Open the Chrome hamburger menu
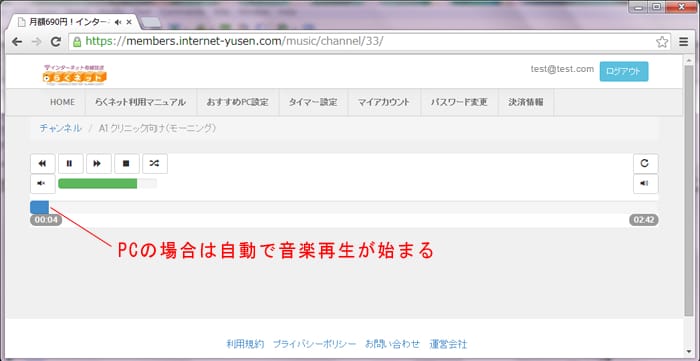The width and height of the screenshot is (700, 361). coord(683,42)
